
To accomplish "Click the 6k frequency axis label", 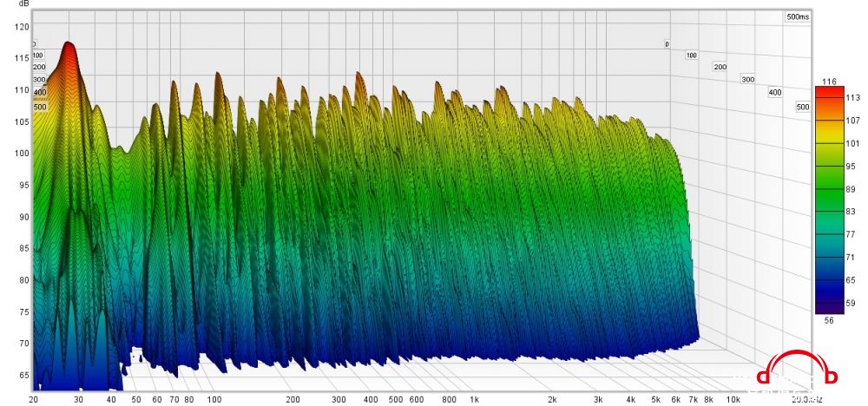I will pyautogui.click(x=676, y=400).
